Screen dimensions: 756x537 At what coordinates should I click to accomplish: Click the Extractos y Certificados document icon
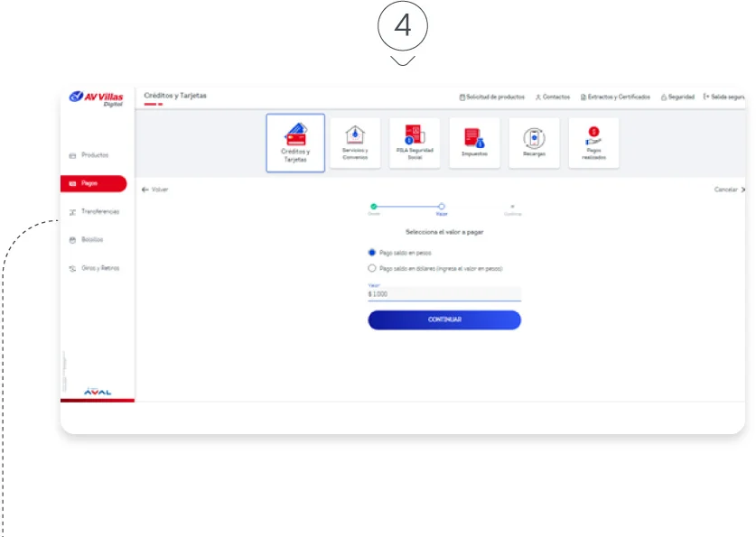pos(583,97)
